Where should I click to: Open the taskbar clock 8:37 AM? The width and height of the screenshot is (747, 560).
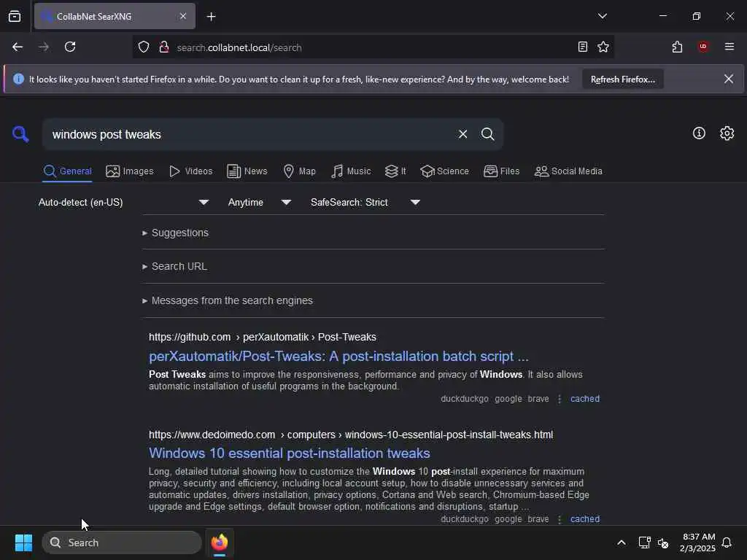(698, 542)
